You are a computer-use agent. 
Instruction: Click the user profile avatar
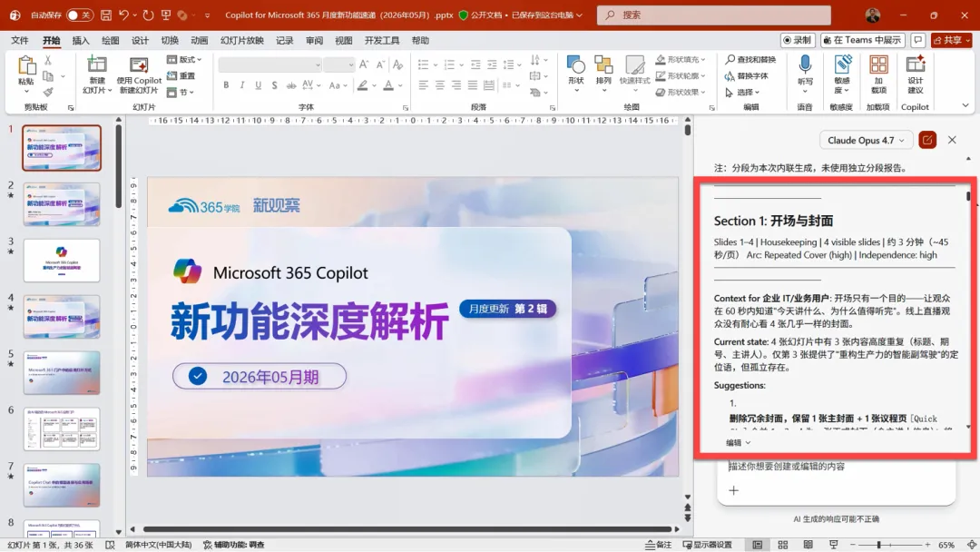tap(873, 15)
